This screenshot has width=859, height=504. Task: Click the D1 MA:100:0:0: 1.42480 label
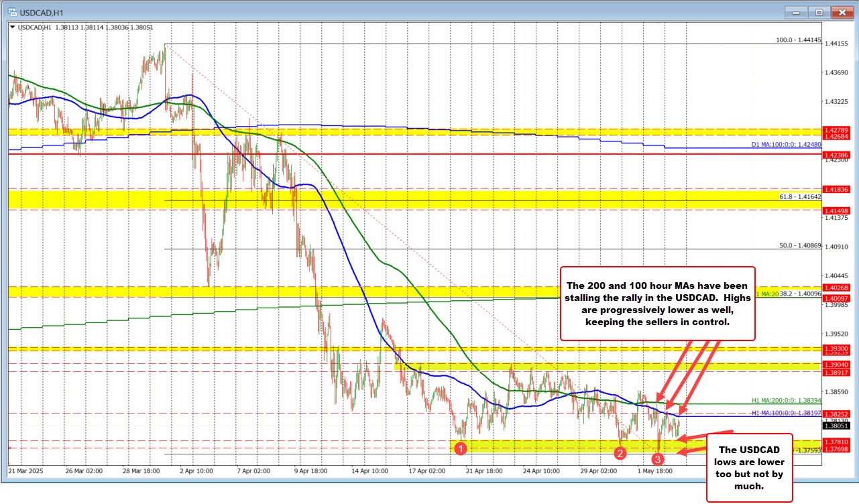[785, 145]
